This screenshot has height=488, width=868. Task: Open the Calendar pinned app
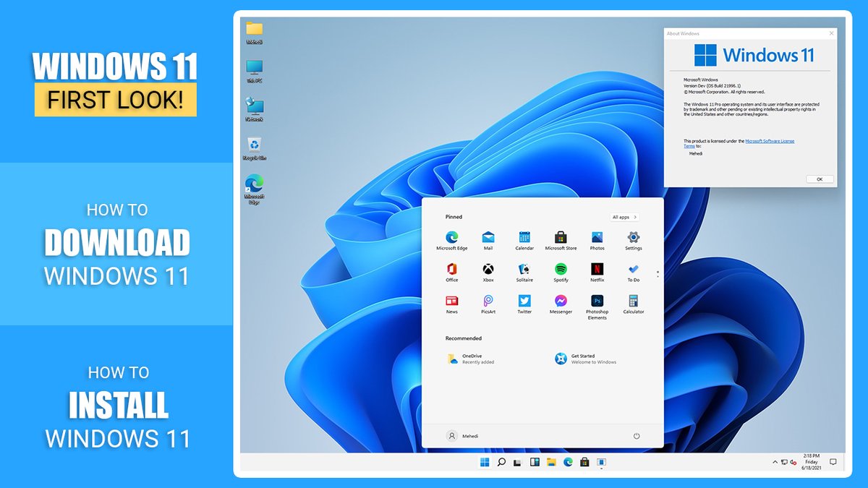tap(524, 240)
